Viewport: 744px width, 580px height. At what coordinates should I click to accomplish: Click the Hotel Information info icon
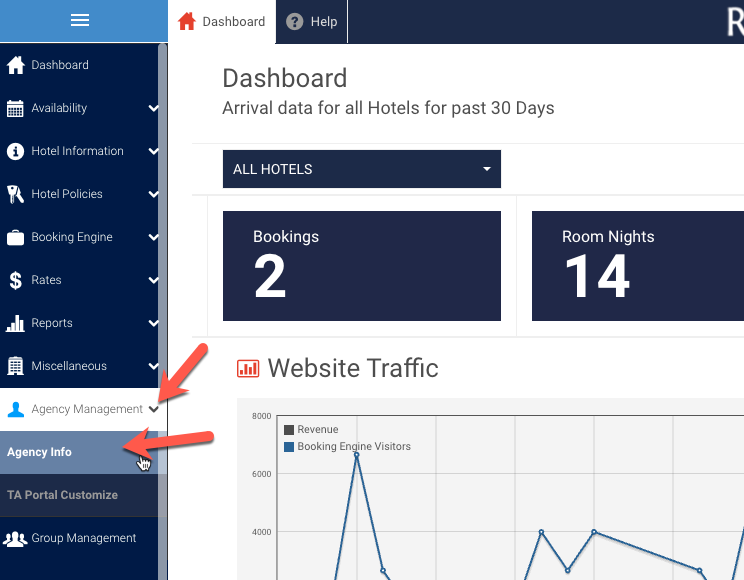pyautogui.click(x=15, y=151)
